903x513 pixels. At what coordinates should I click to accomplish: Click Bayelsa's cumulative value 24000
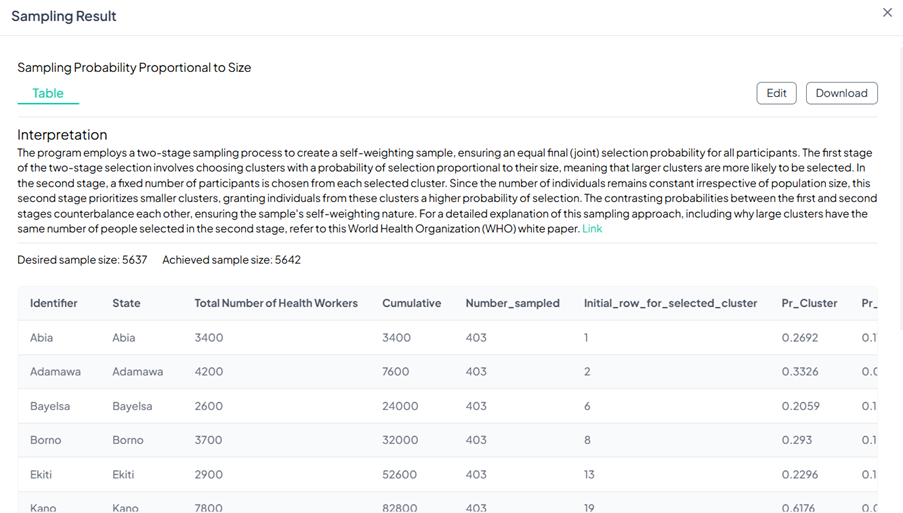(x=400, y=406)
